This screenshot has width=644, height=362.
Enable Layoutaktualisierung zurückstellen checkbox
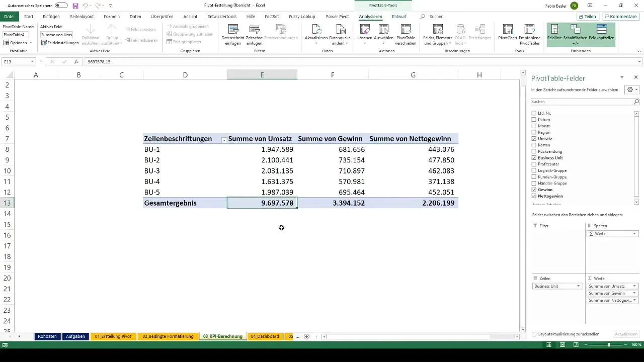point(534,334)
